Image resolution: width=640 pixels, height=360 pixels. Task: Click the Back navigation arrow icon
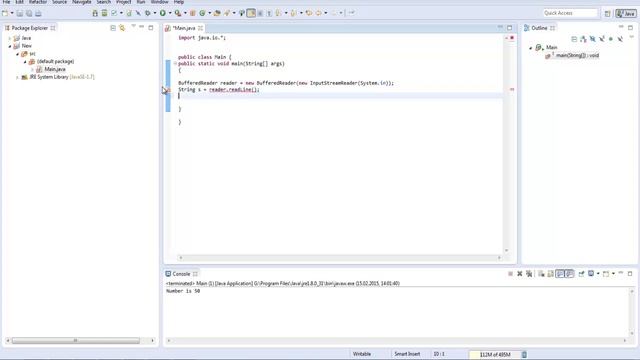pyautogui.click(x=318, y=13)
